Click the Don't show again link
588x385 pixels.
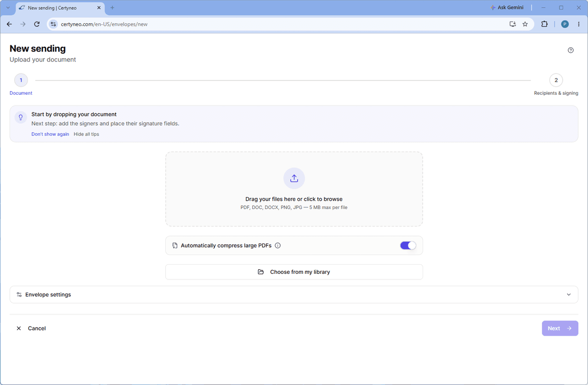50,134
